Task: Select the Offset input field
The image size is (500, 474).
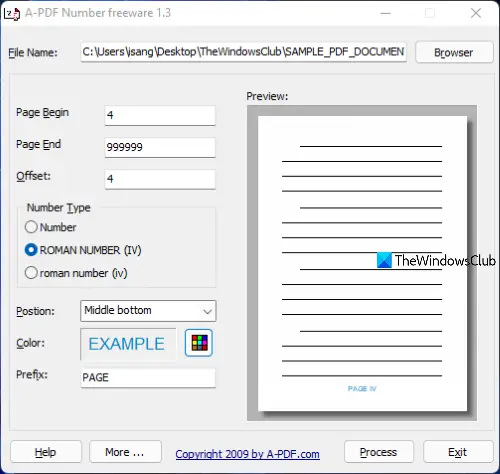Action: (160, 179)
